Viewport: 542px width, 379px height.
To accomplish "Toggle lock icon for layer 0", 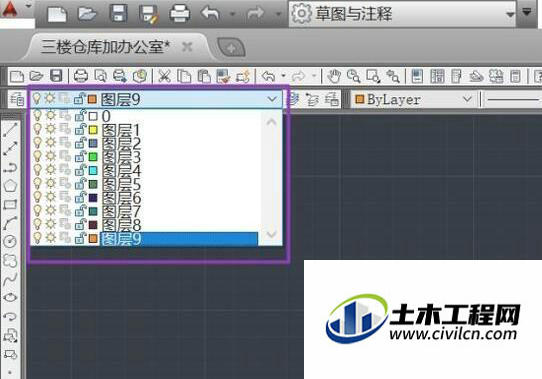I will click(x=80, y=115).
